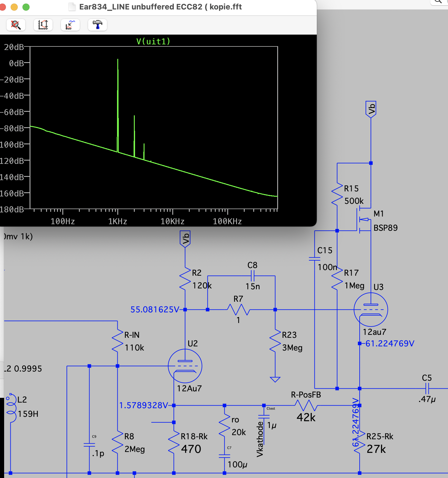Click the 61.224769V label beside U3

(x=390, y=343)
